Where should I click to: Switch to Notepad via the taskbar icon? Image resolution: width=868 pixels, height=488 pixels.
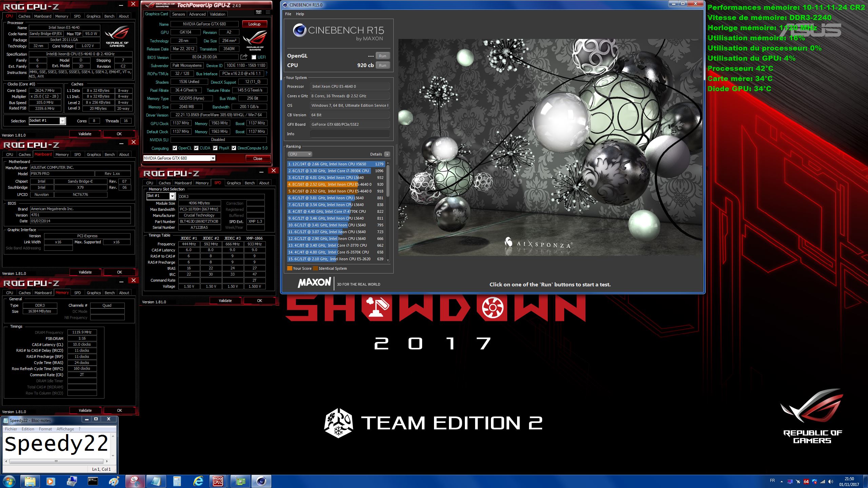156,481
